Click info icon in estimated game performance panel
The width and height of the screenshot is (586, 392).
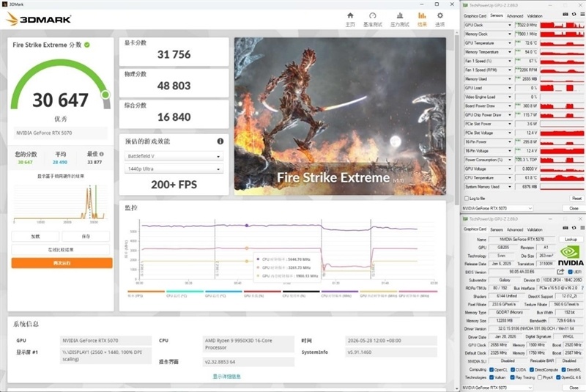(x=220, y=141)
